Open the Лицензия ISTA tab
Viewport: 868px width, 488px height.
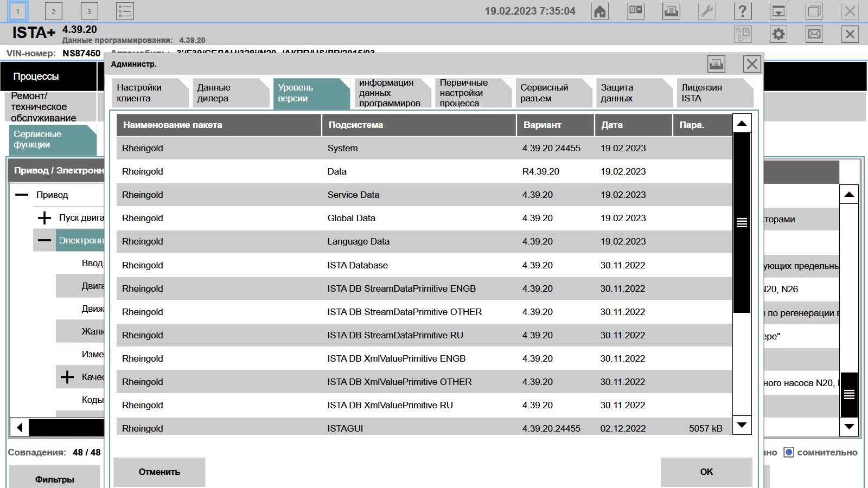[715, 93]
